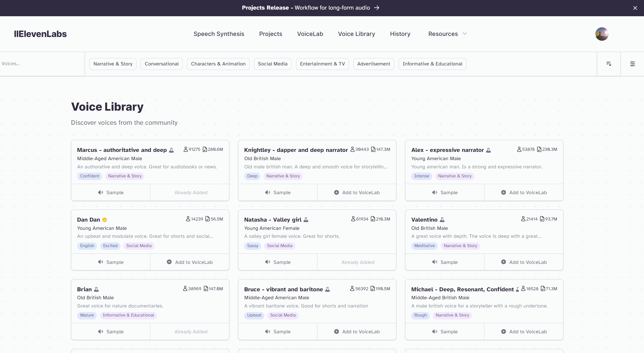Toggle the Narrative & Story category filter
This screenshot has width=644, height=353.
click(x=113, y=64)
